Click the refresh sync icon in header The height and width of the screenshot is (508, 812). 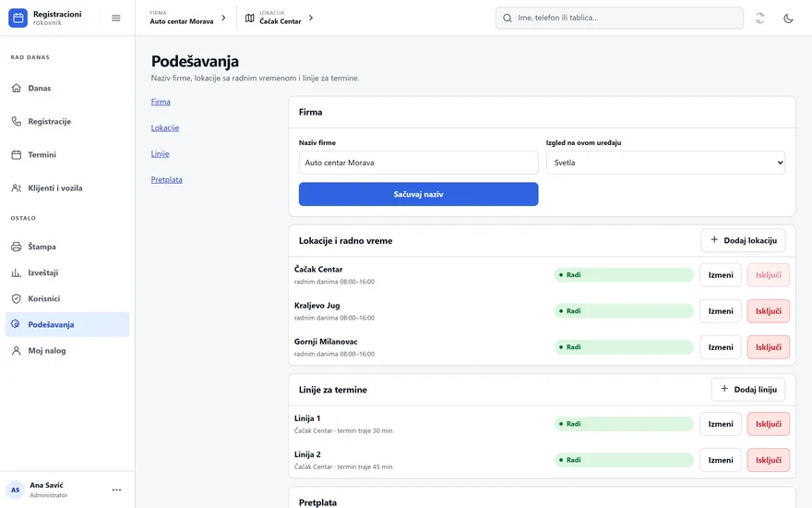click(x=759, y=18)
